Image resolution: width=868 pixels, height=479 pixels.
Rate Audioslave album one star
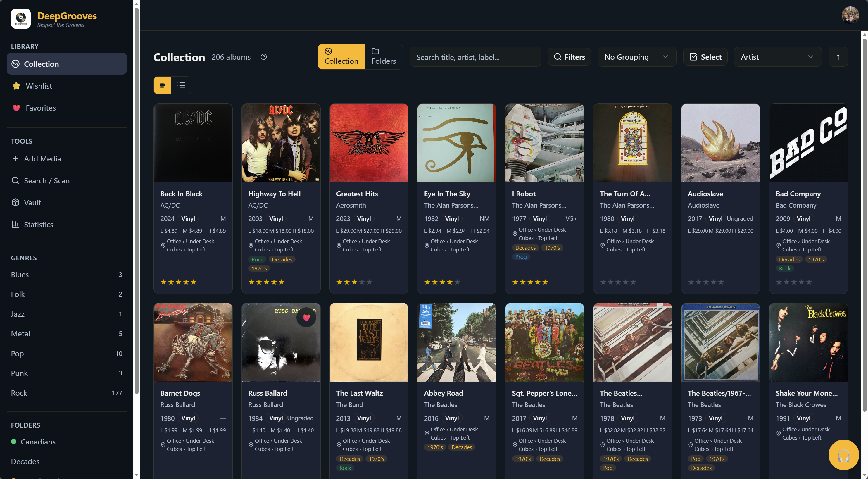[x=691, y=282]
